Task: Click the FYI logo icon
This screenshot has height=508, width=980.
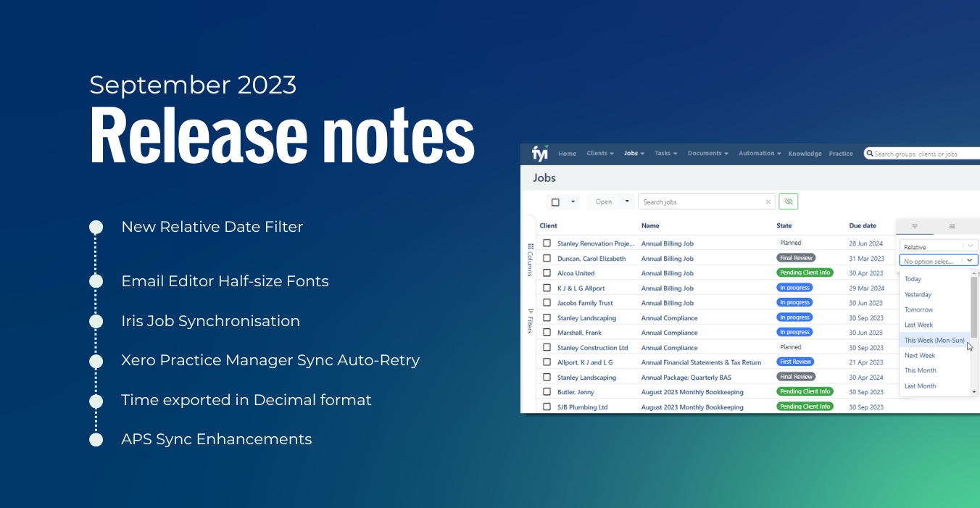Action: click(x=540, y=153)
